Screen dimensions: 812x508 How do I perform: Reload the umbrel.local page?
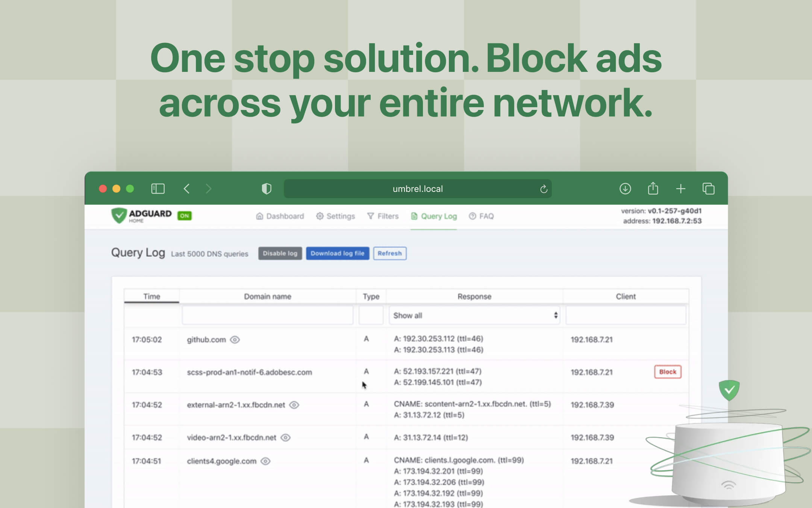[544, 189]
